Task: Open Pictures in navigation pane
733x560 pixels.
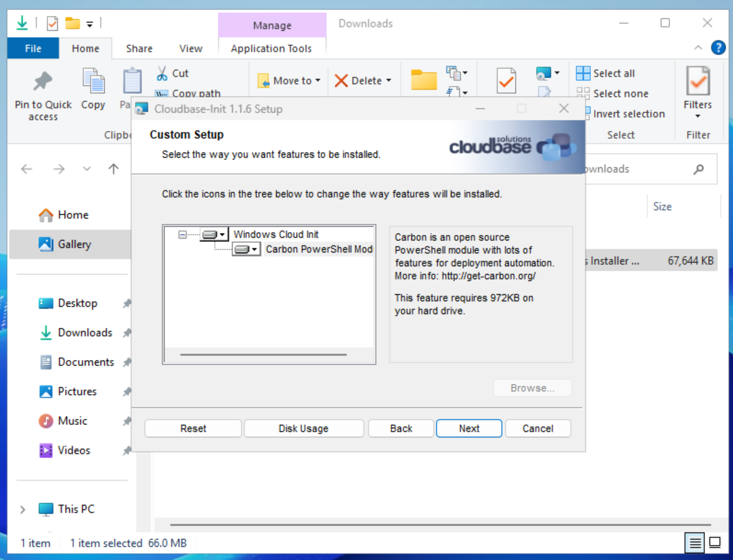Action: (x=68, y=391)
